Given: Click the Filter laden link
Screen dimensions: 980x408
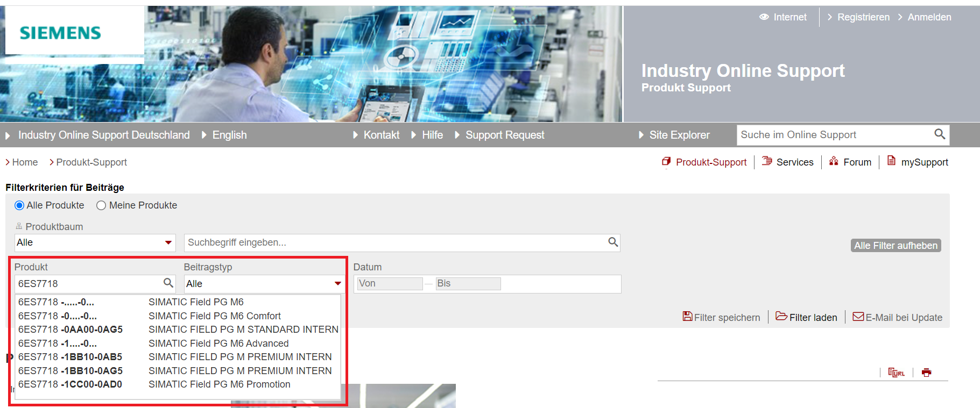Looking at the screenshot, I should click(813, 318).
